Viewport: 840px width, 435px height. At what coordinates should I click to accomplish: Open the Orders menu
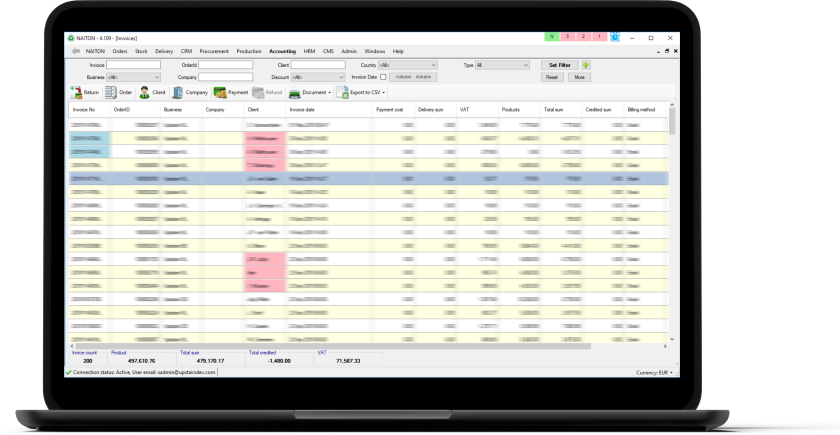(x=120, y=51)
